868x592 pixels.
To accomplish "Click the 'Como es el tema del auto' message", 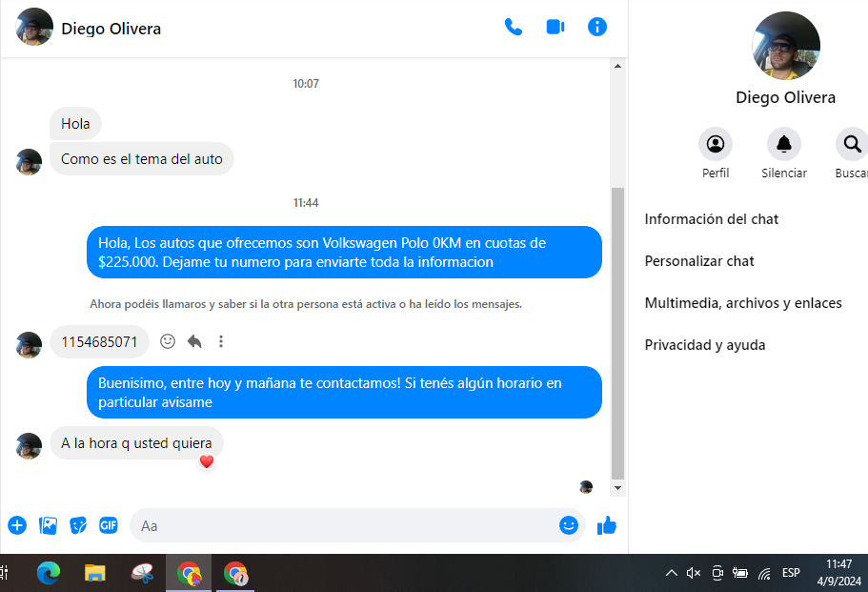I will [x=142, y=159].
